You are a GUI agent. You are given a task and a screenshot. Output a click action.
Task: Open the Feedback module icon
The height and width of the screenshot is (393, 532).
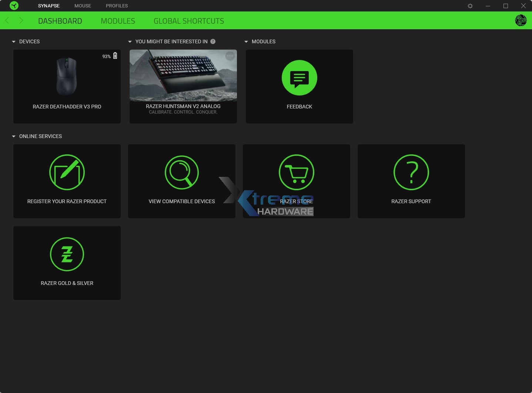click(299, 78)
